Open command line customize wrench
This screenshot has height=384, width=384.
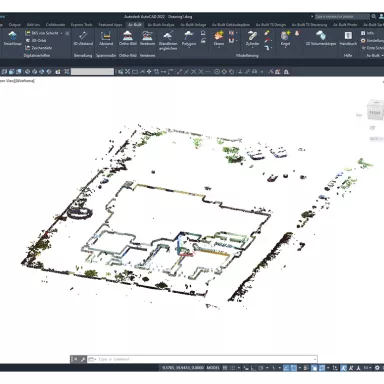(83, 359)
